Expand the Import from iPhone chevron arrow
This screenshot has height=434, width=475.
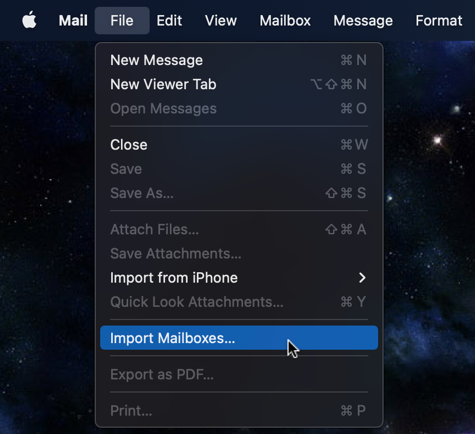[x=362, y=278]
